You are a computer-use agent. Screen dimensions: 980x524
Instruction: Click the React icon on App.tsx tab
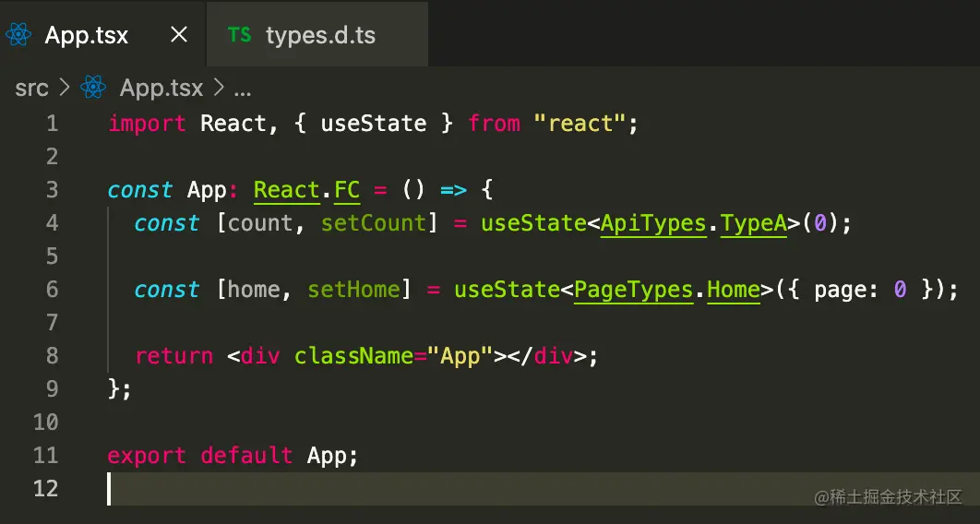(19, 36)
